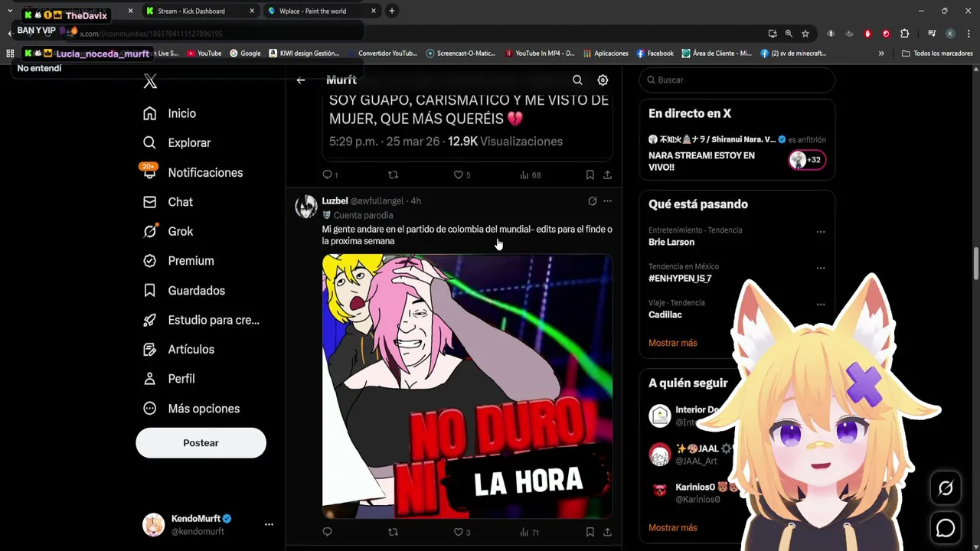
Task: Open Luzbel's profile avatar
Action: tap(306, 207)
